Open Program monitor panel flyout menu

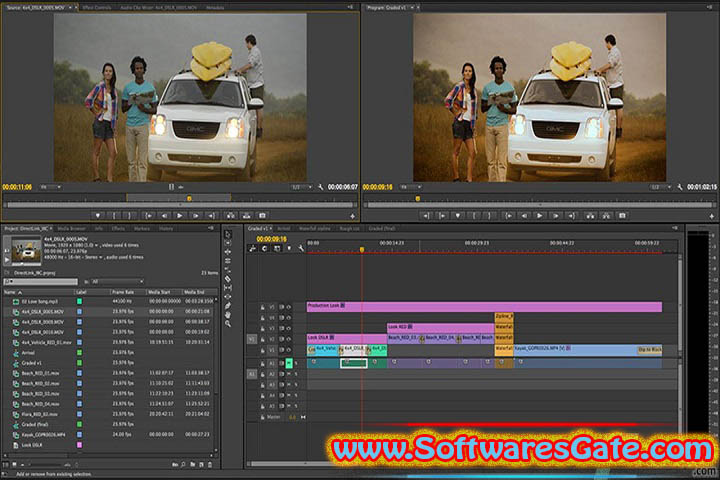[710, 7]
